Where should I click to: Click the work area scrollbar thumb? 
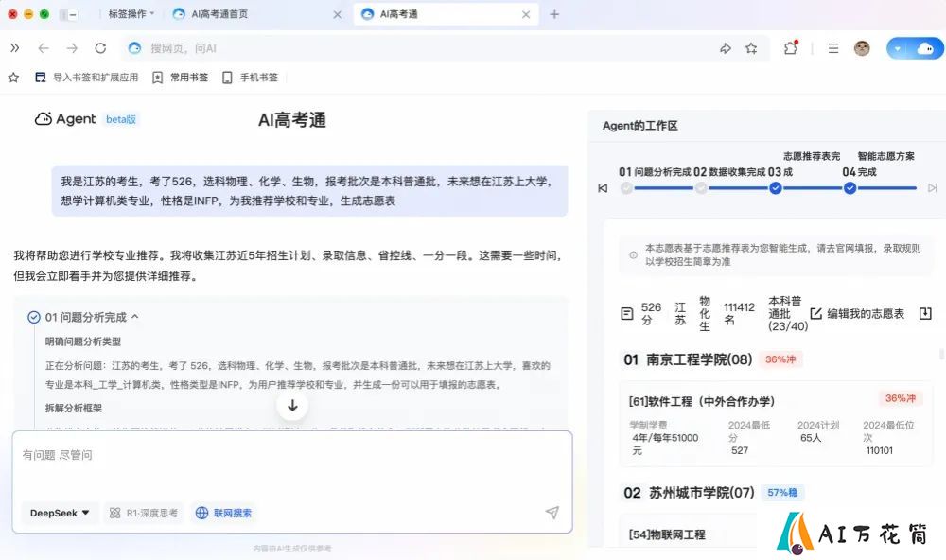940,354
